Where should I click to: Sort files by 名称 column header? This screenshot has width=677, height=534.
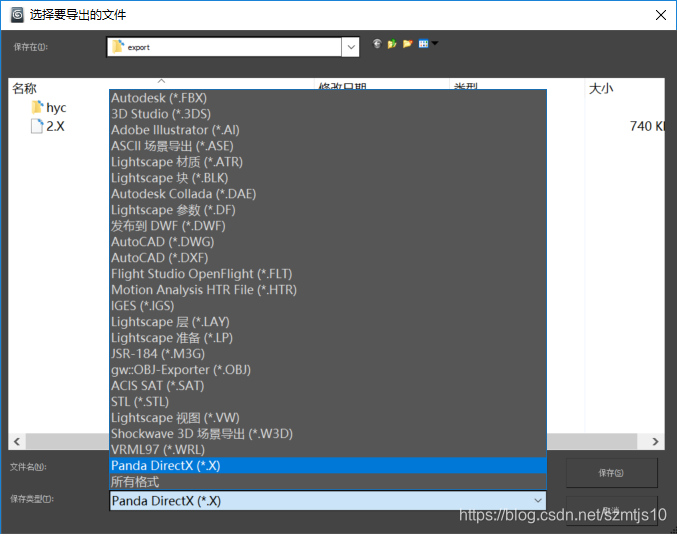(24, 88)
